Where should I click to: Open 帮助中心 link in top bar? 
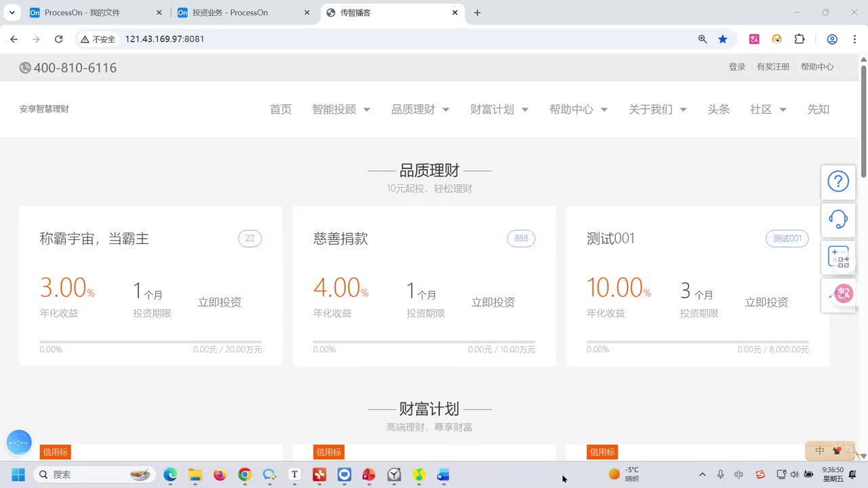point(817,66)
